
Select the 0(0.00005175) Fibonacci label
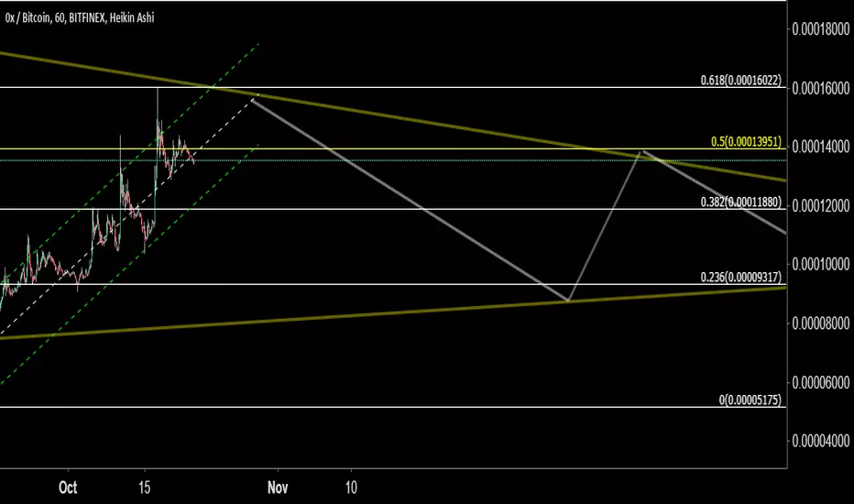750,400
